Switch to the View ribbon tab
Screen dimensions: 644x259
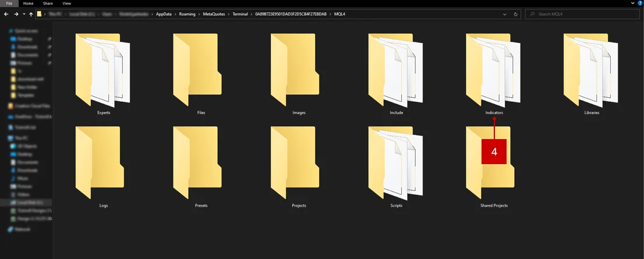point(66,3)
